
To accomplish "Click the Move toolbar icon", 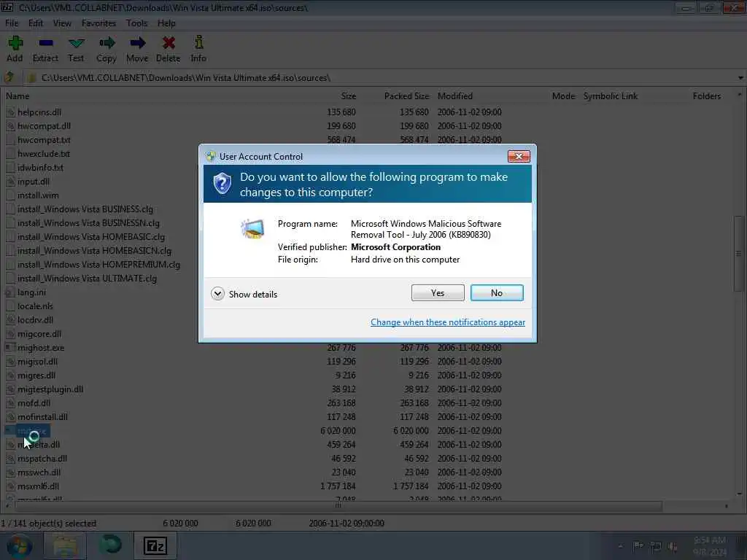I will [137, 49].
